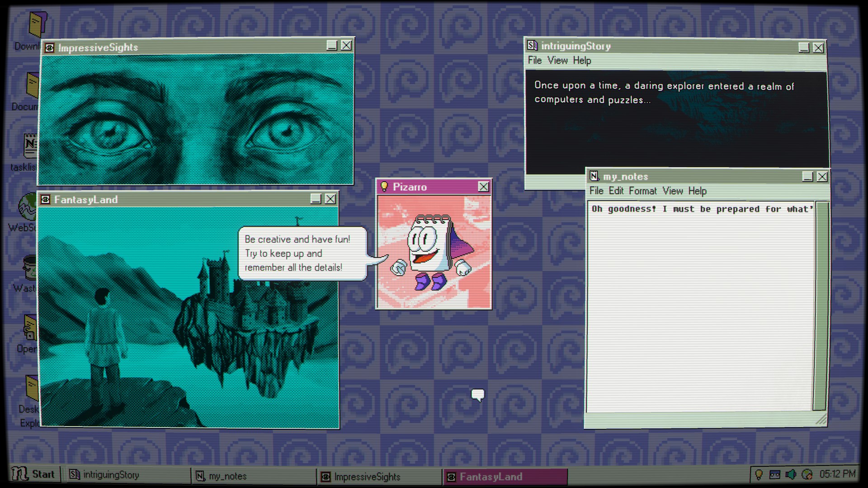Switch to my_notes in the taskbar
Viewport: 868px width, 488px height.
(253, 476)
